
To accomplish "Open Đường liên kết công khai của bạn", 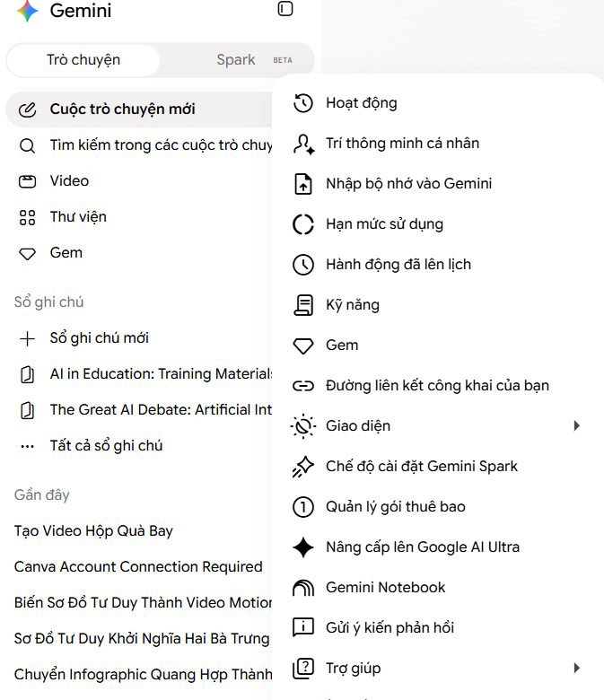I will pyautogui.click(x=437, y=386).
